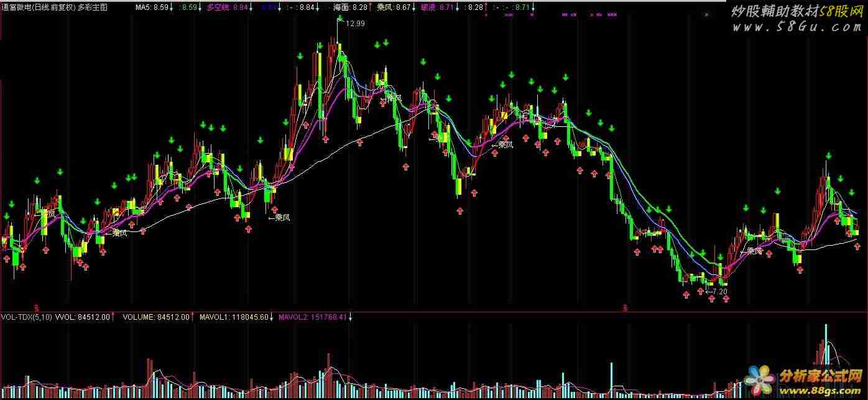The image size is (868, 400).
Task: Click the 7.20 low price label
Action: tap(720, 291)
